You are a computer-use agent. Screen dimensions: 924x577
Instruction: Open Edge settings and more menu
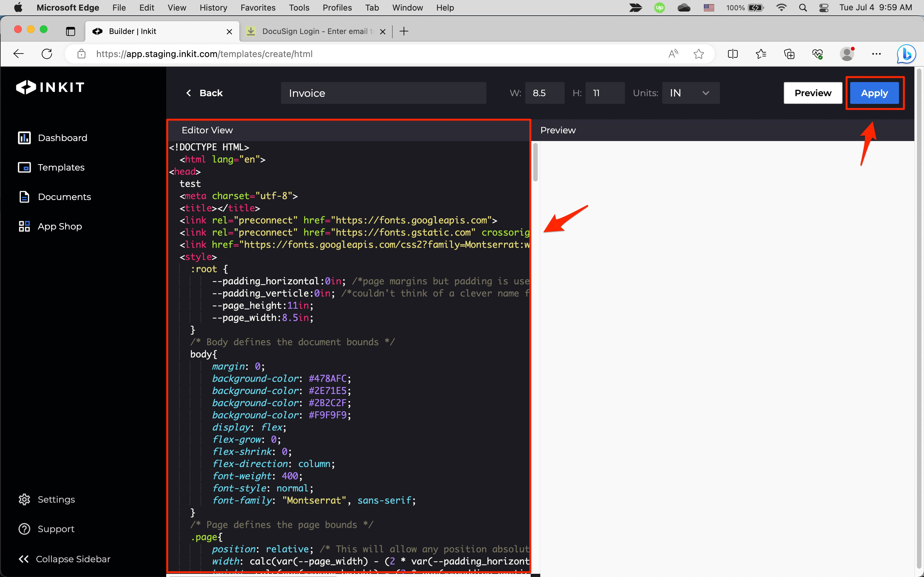[876, 54]
